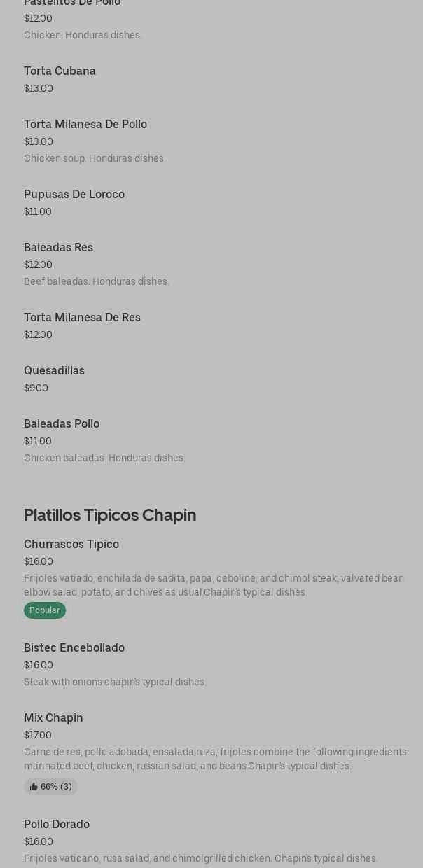Select the Bistec Encebollado item
The width and height of the screenshot is (423, 868).
click(x=74, y=648)
